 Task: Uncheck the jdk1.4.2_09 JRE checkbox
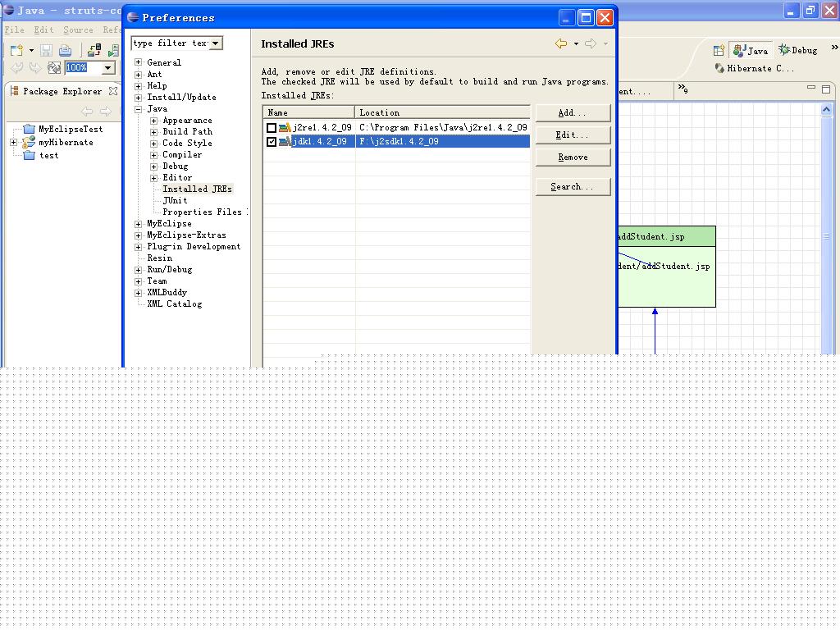pyautogui.click(x=272, y=141)
